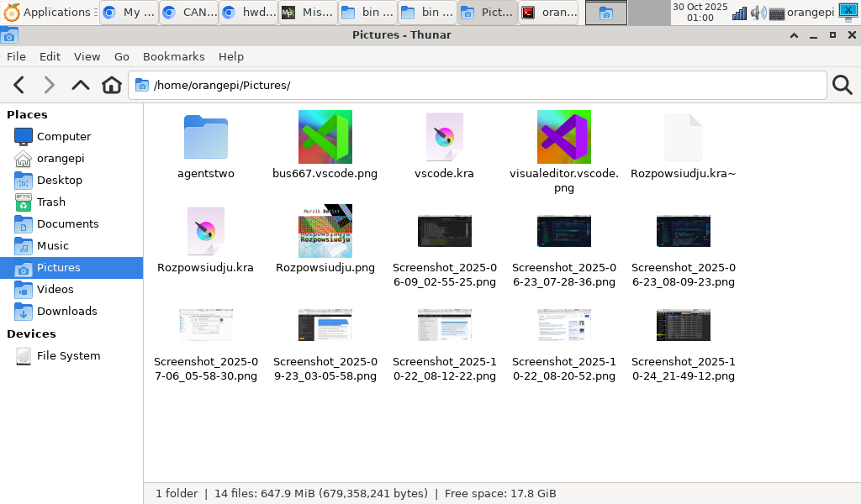This screenshot has height=504, width=861.
Task: Click the search magnifier icon
Action: click(x=842, y=85)
